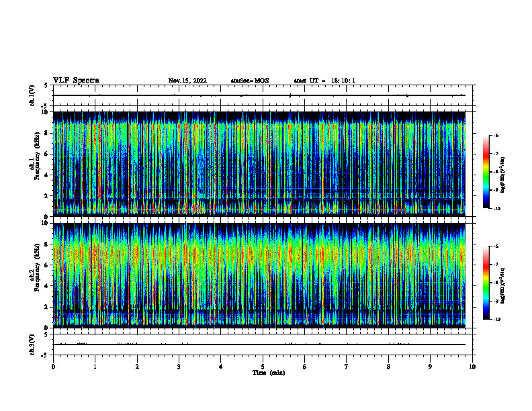
Task: Click the 'ch.1 Frequency (kHz)' axis label
Action: [x=35, y=156]
